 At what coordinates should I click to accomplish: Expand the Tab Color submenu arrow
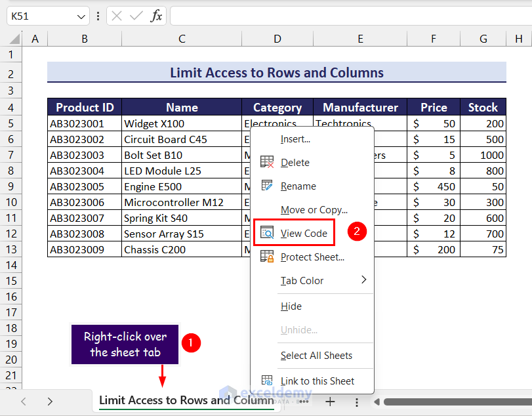point(364,280)
